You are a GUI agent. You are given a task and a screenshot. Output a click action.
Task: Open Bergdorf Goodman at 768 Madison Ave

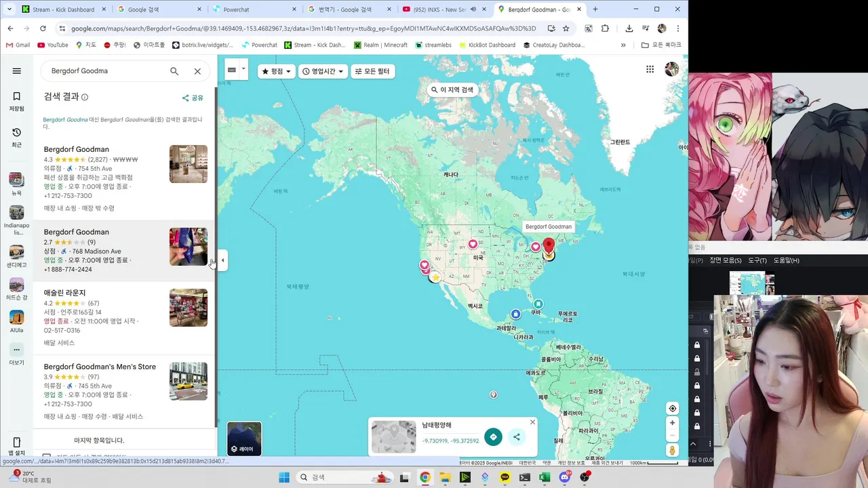(x=125, y=250)
